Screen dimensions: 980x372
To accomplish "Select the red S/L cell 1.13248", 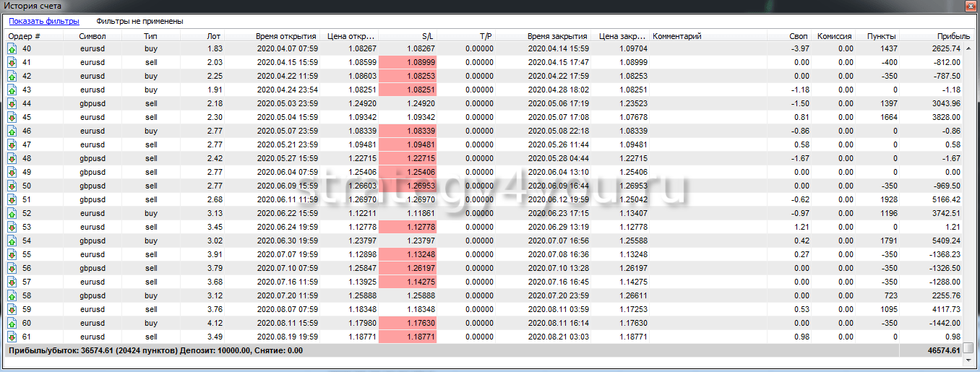I will 408,254.
